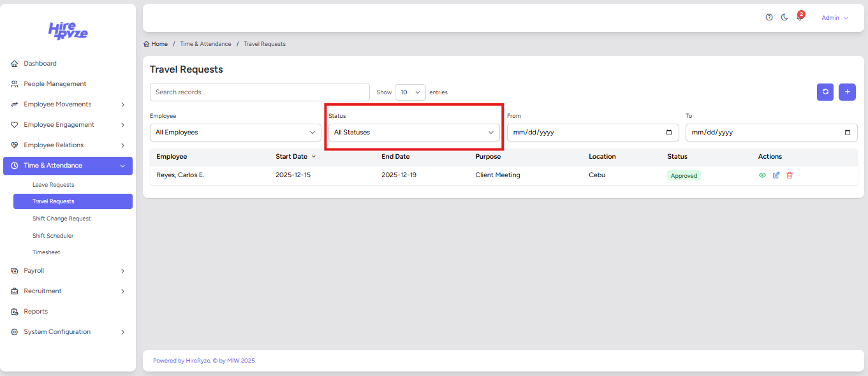Click the plus icon to add travel request
868x376 pixels.
tap(847, 92)
